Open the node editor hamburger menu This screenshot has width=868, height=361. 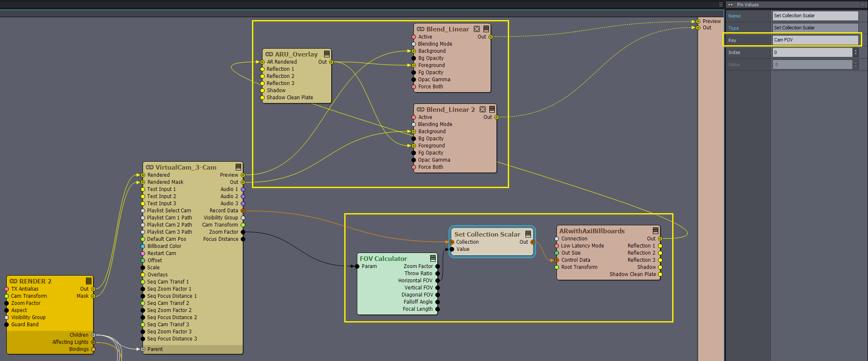(721, 5)
